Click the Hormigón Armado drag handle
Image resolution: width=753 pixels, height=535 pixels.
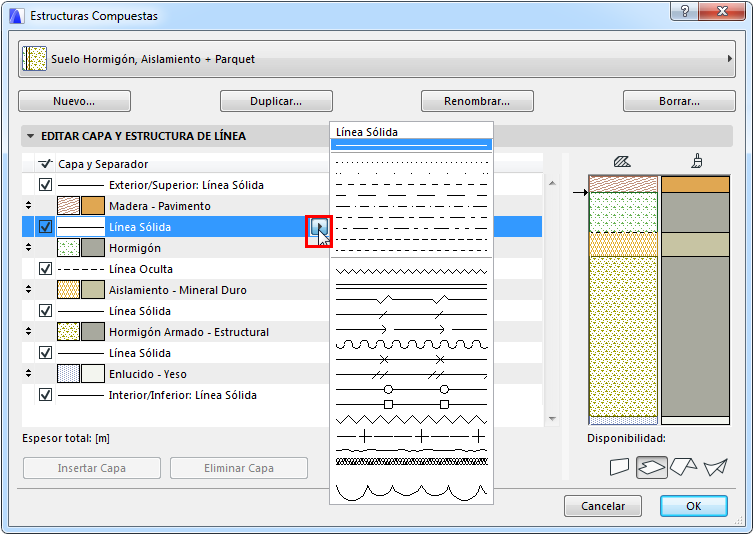pyautogui.click(x=28, y=331)
